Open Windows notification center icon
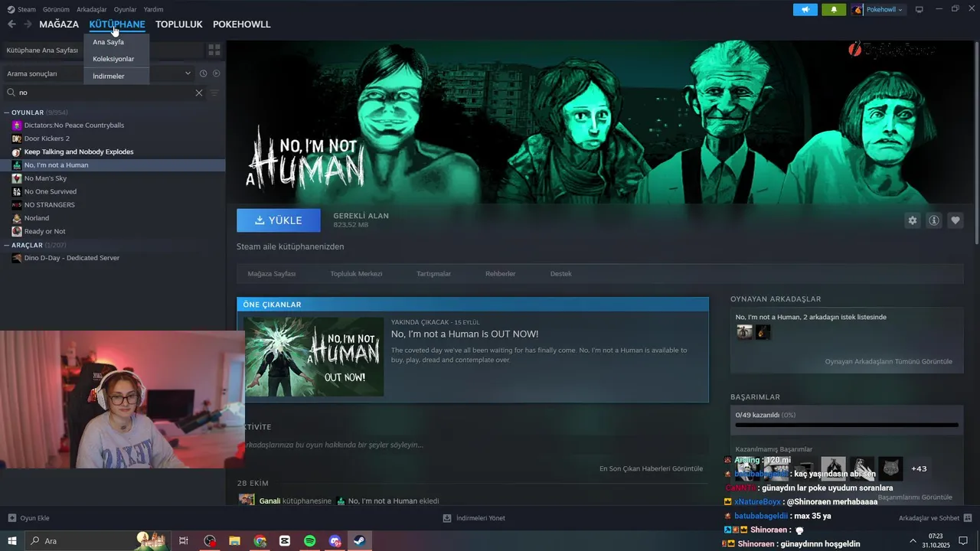The image size is (980, 551). (x=963, y=541)
